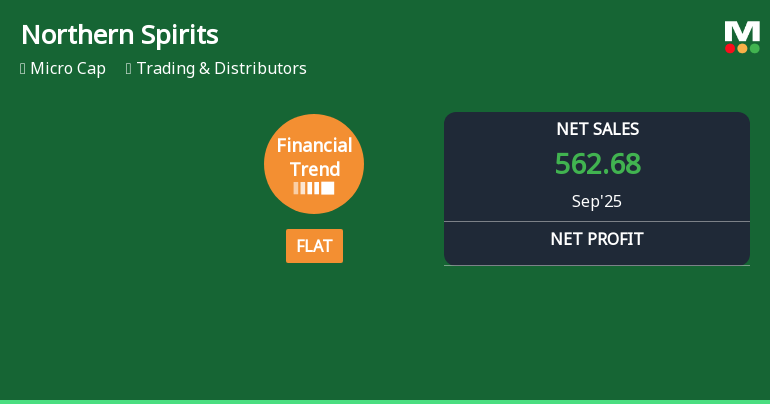Select the Micro Cap label

point(68,69)
